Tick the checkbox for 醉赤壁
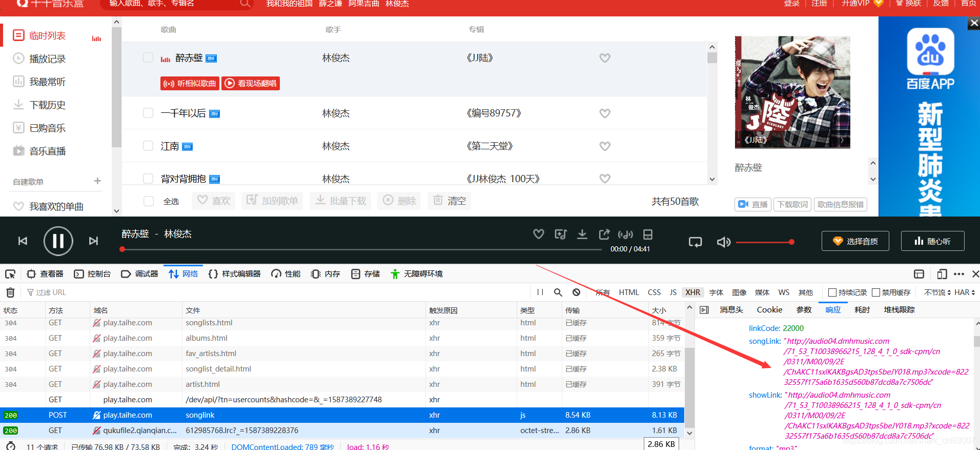Image resolution: width=980 pixels, height=450 pixels. [x=148, y=57]
